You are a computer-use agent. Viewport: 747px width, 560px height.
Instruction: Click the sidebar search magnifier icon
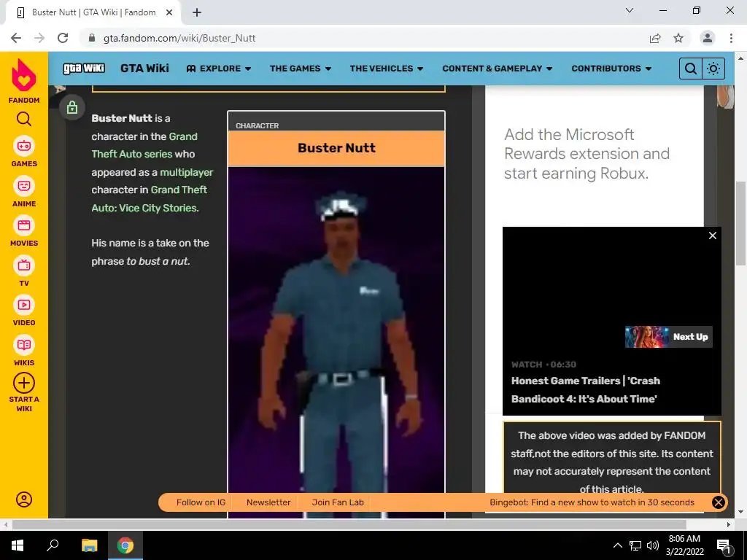24,119
